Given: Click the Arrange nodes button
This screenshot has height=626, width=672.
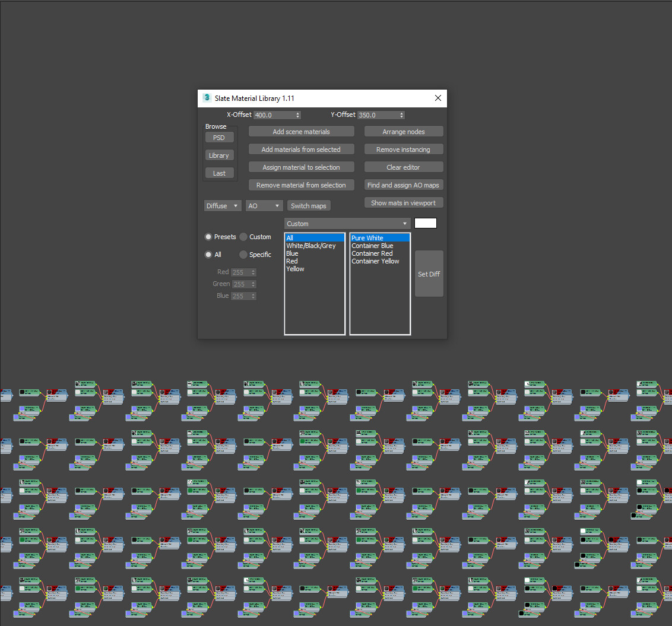Looking at the screenshot, I should 404,131.
